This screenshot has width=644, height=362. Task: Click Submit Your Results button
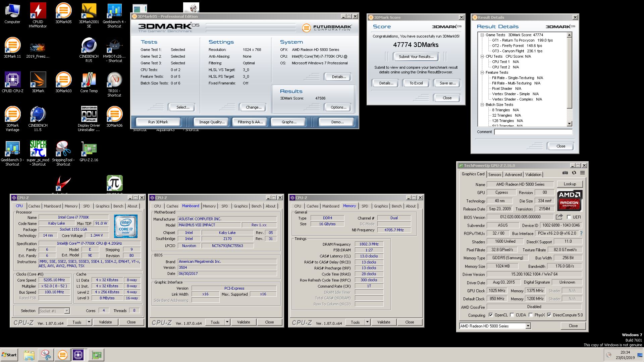(416, 57)
